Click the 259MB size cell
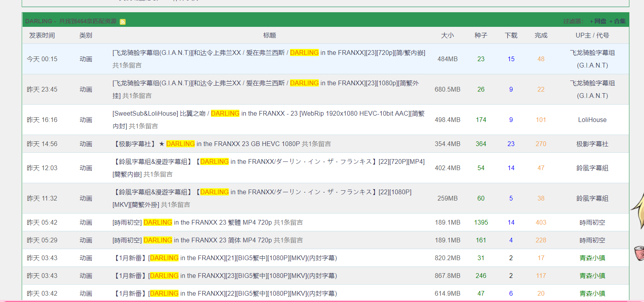Viewport: 644px width, 302px height. 447,199
